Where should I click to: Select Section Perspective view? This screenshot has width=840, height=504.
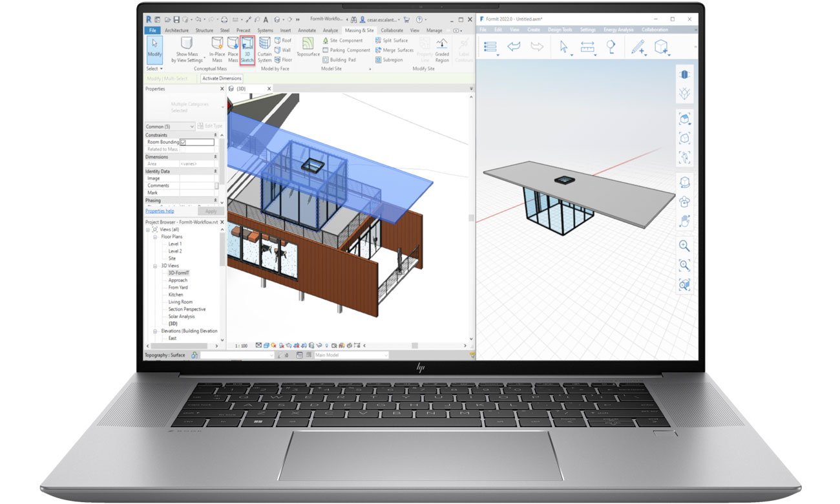187,310
